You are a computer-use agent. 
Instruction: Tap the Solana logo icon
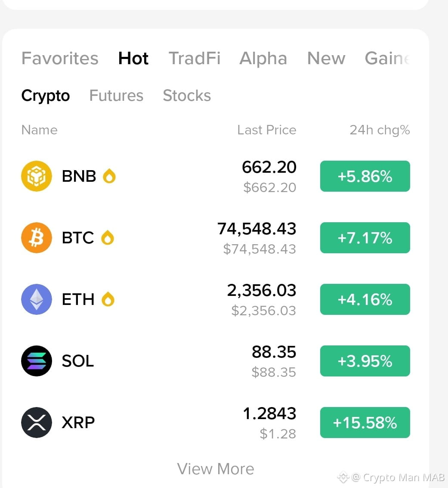tap(37, 361)
